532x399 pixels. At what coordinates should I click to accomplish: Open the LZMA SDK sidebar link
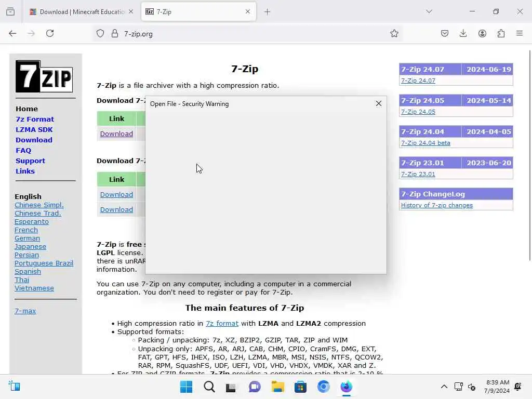point(34,129)
